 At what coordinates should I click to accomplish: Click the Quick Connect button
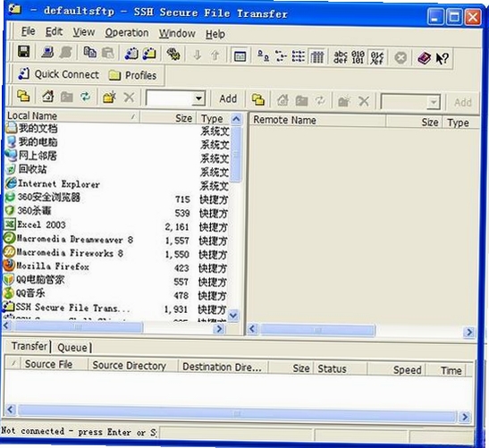coord(58,74)
